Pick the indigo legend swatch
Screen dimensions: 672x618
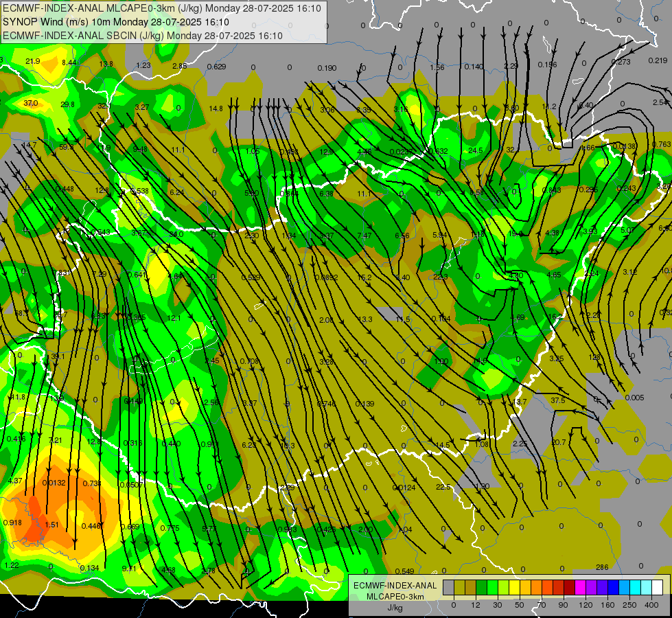pyautogui.click(x=603, y=587)
